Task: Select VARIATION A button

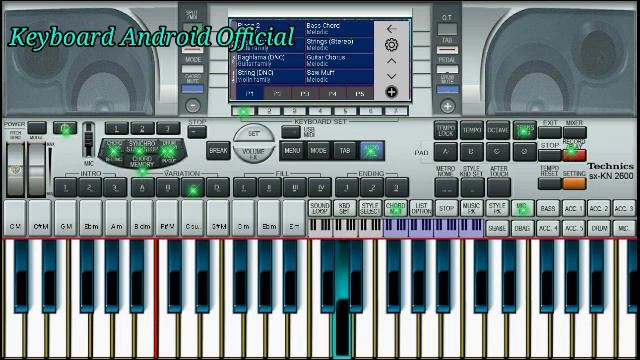Action: pyautogui.click(x=142, y=188)
